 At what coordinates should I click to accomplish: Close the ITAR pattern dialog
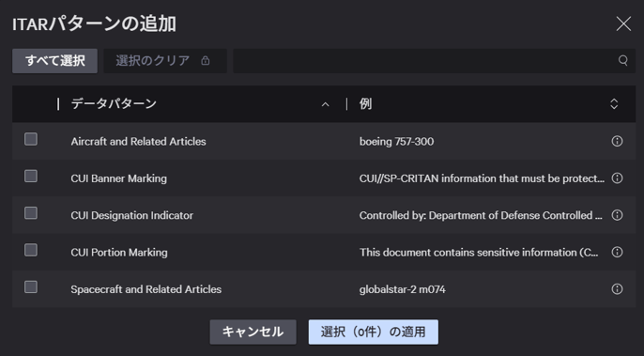click(x=623, y=23)
